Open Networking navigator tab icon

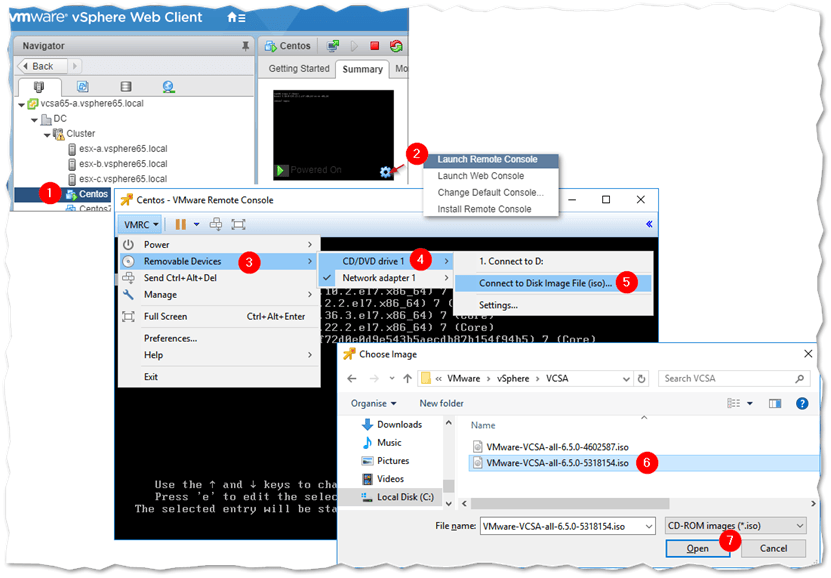click(169, 86)
